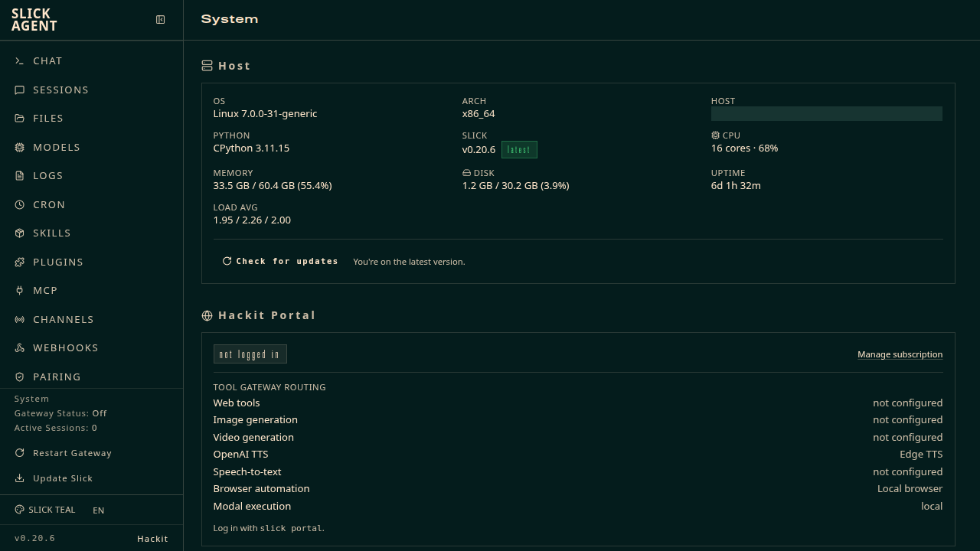Click the Update Slick button
The width and height of the screenshot is (980, 551).
[92, 478]
